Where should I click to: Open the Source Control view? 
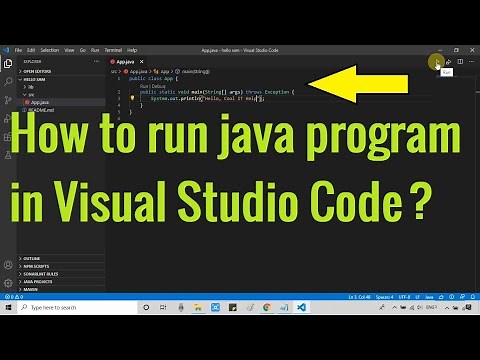pos(8,100)
